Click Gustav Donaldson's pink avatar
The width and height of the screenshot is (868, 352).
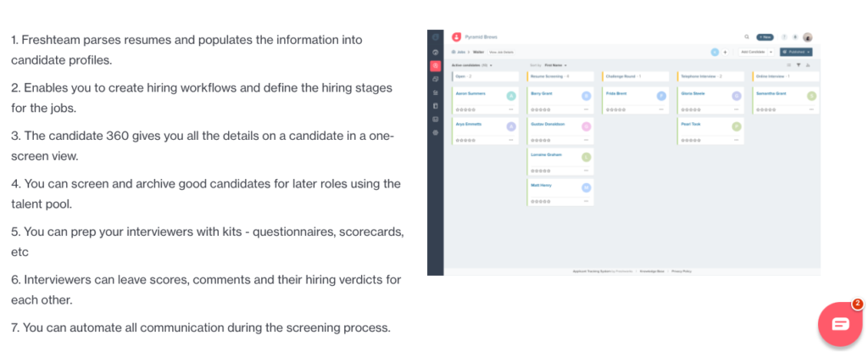click(587, 126)
